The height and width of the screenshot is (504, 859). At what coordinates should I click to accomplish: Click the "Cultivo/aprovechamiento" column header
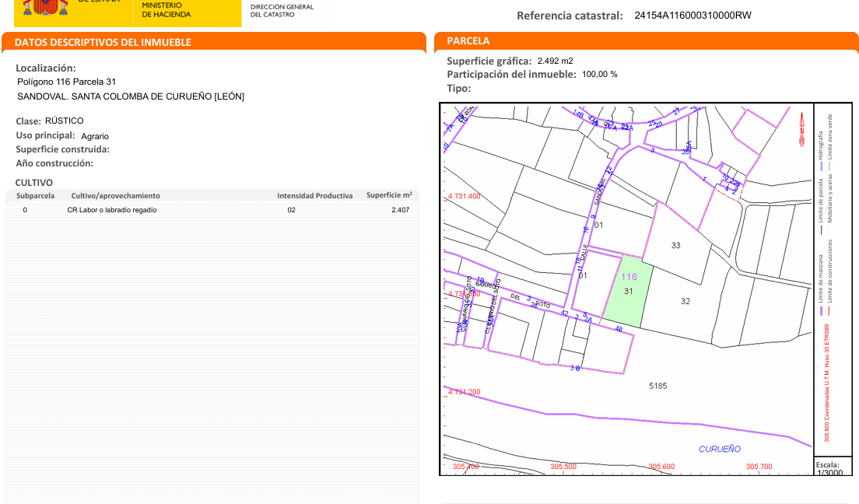(116, 195)
